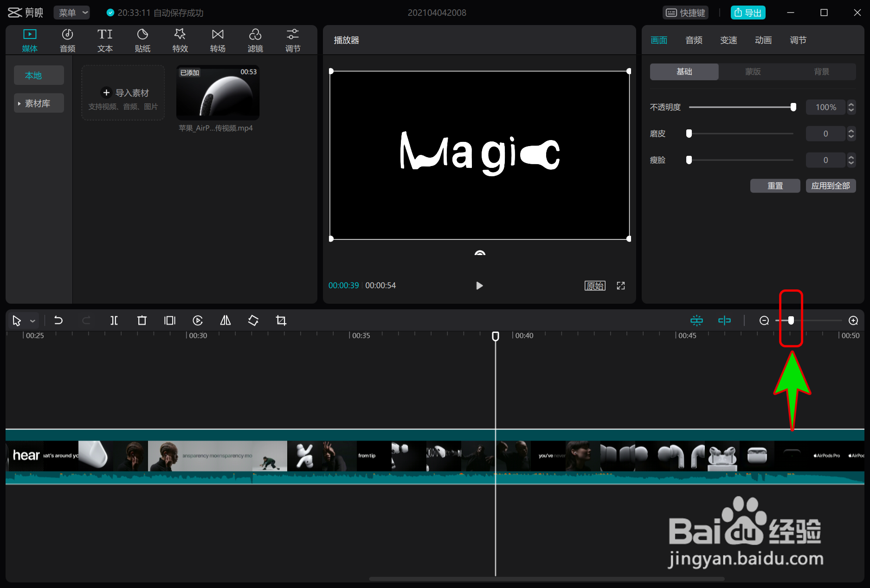Open the 贴纸 stickers panel
870x588 pixels.
[142, 40]
